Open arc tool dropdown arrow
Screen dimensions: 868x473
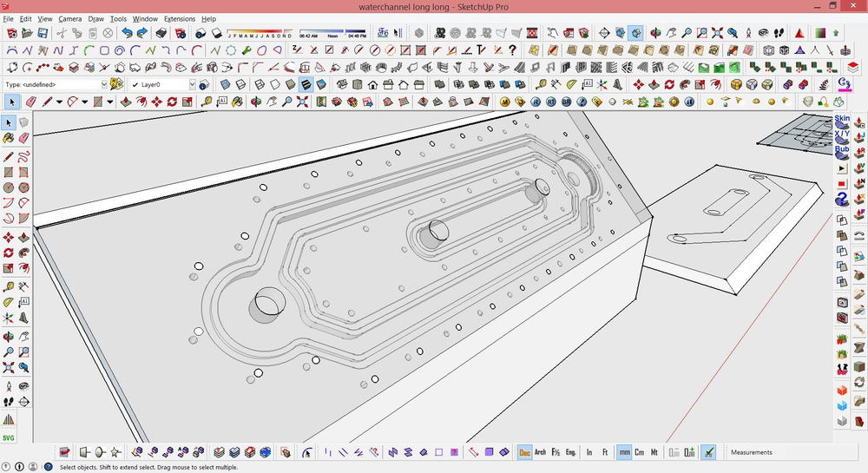point(84,102)
